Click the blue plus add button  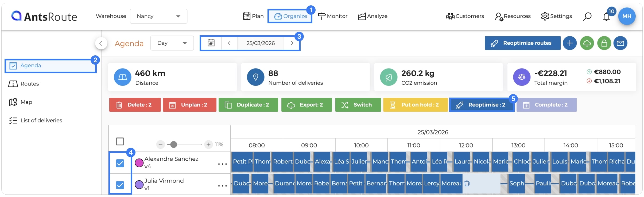click(570, 43)
